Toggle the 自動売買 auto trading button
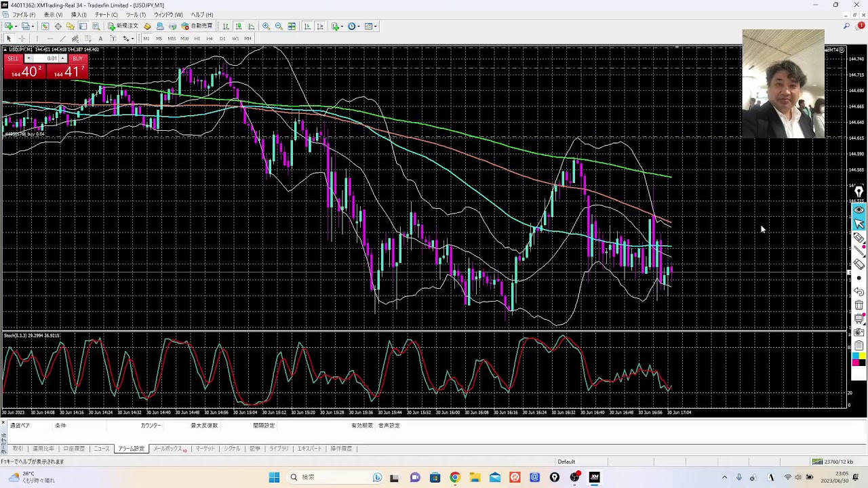Viewport: 868px width, 488px height. tap(197, 26)
